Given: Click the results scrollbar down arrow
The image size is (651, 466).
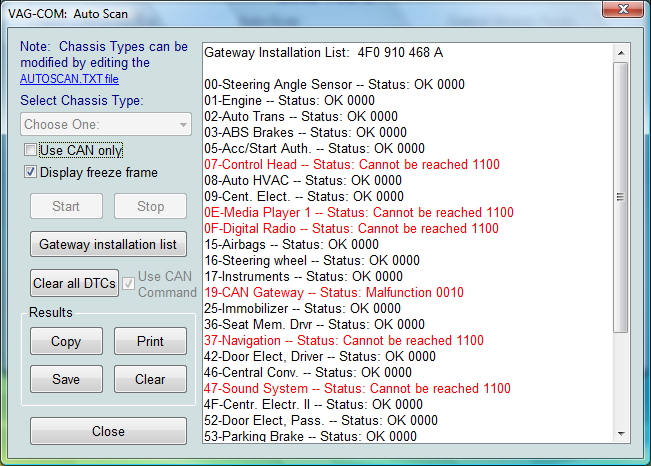Looking at the screenshot, I should pyautogui.click(x=621, y=434).
